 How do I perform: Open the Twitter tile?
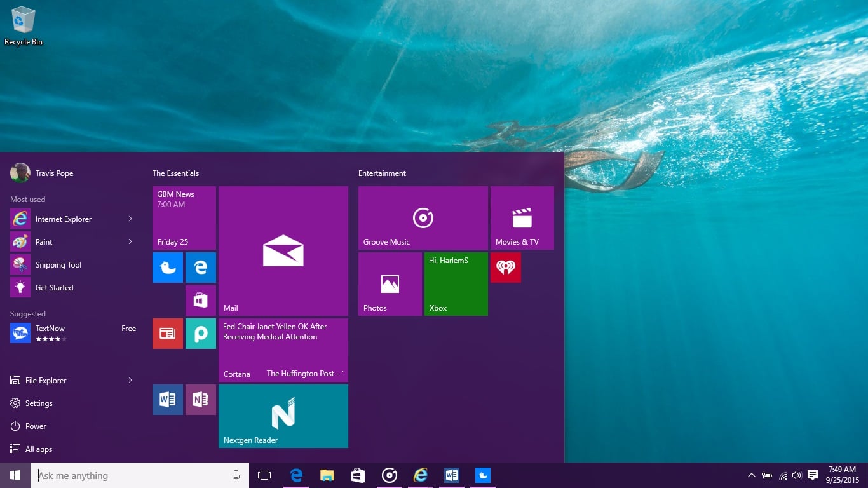[167, 267]
